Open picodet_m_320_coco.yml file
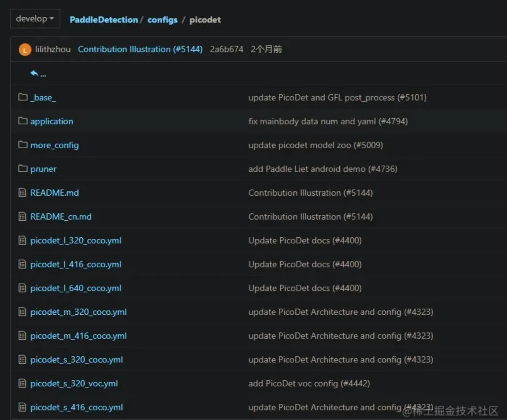 point(79,312)
